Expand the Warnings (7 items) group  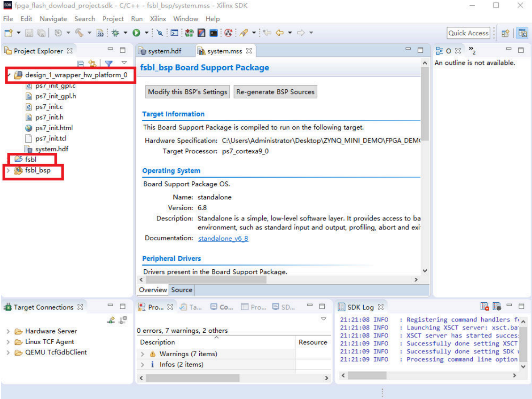tap(142, 354)
